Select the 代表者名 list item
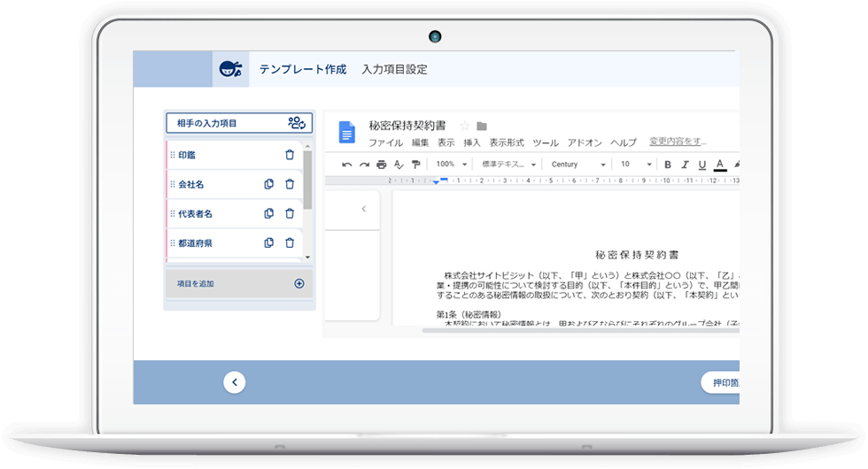This screenshot has width=868, height=469. (x=234, y=213)
